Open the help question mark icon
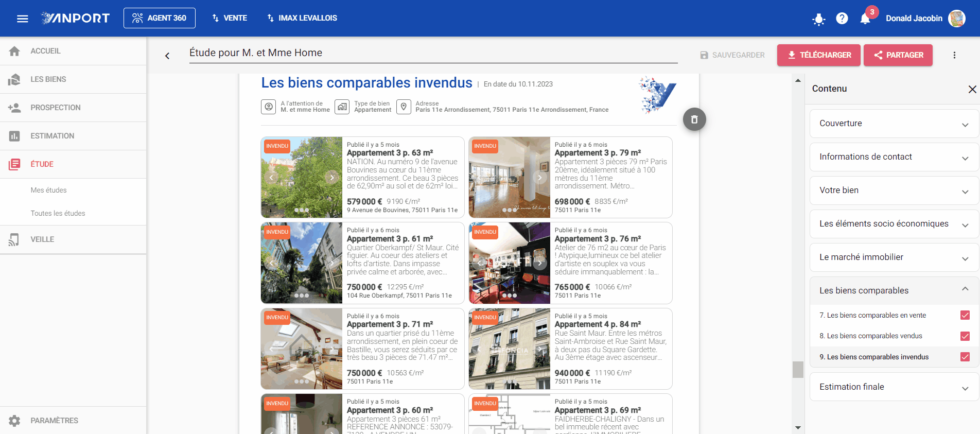 coord(842,19)
